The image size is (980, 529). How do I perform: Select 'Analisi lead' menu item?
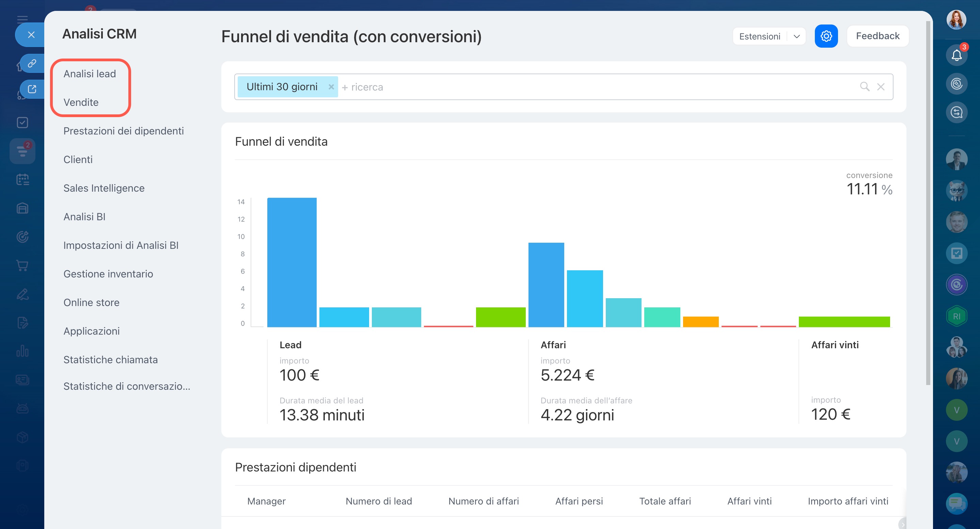coord(90,74)
